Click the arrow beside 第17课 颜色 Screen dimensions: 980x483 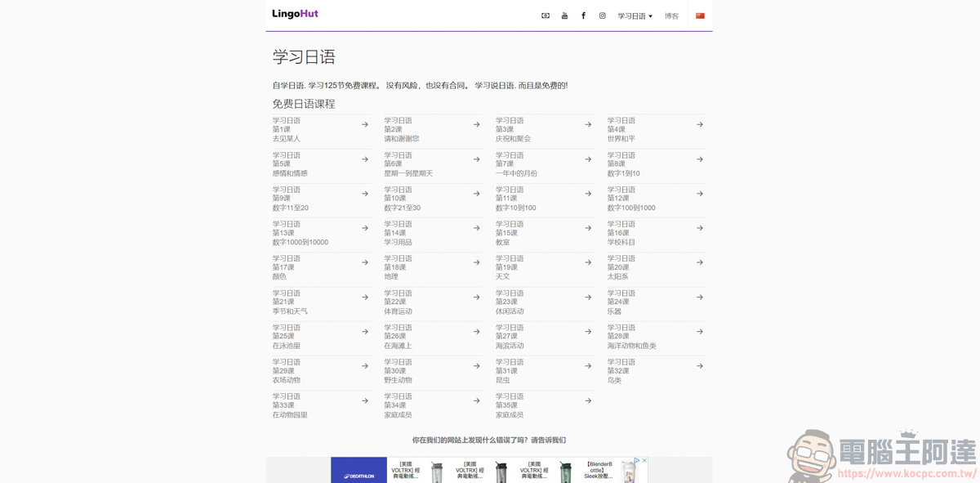click(365, 262)
